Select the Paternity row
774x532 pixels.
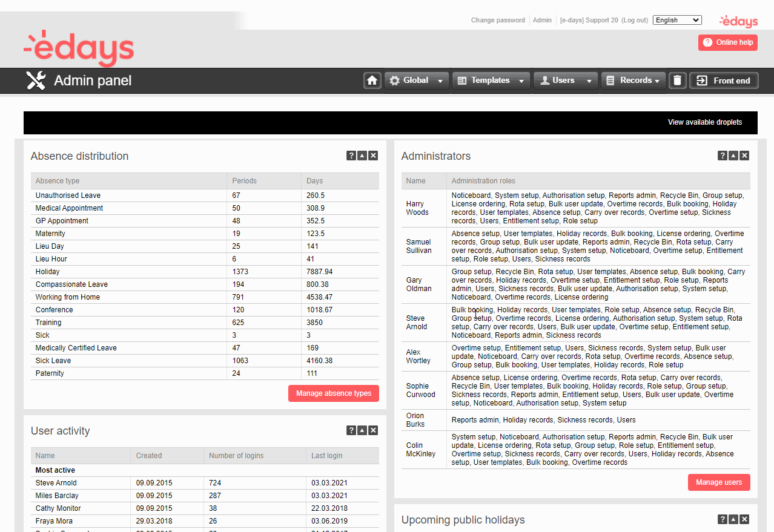[x=205, y=373]
